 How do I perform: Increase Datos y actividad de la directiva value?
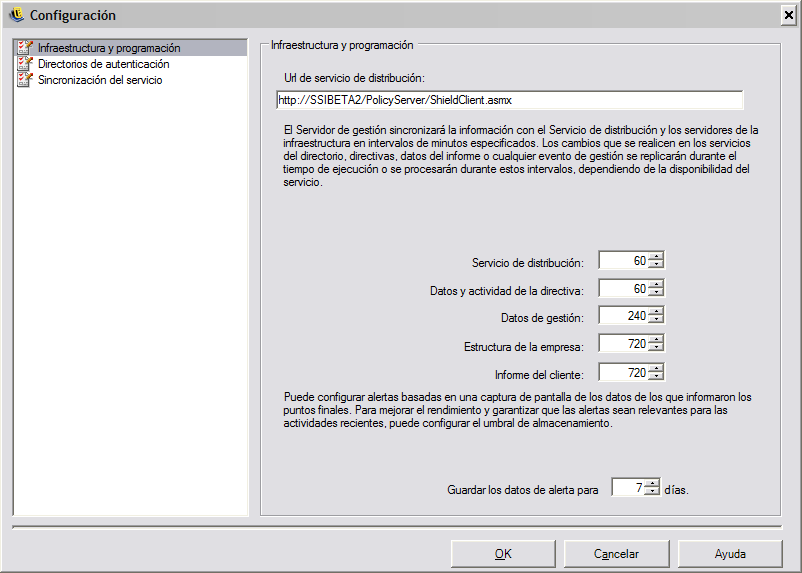pos(656,284)
